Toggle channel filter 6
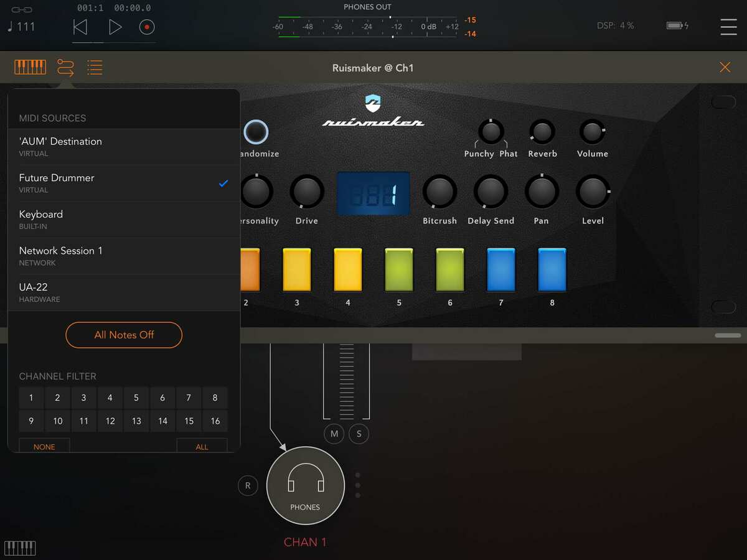 point(162,398)
